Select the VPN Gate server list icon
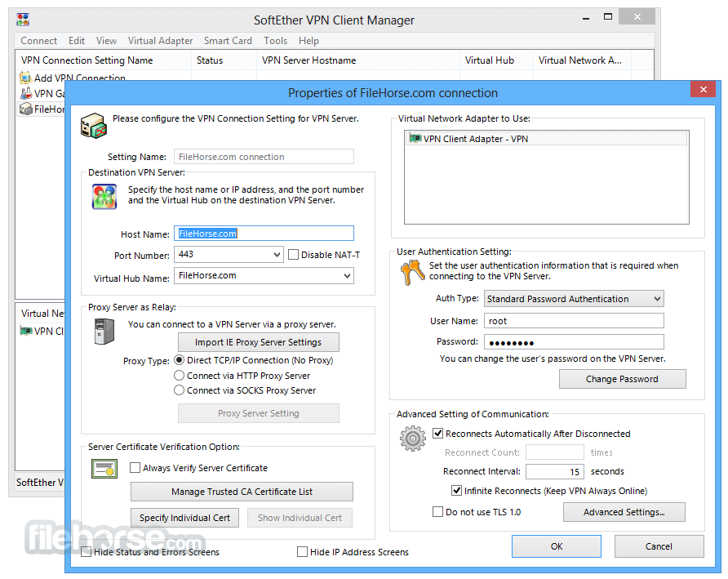 click(25, 93)
